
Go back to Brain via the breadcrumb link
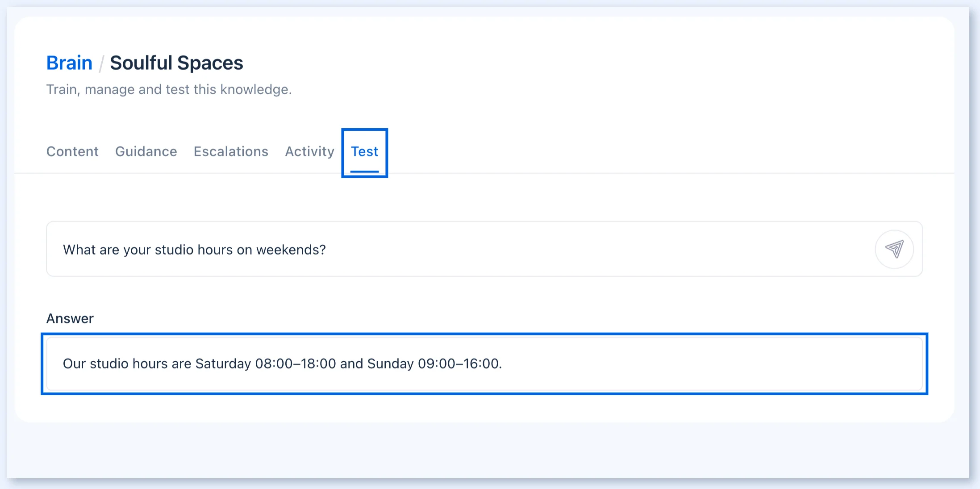69,63
